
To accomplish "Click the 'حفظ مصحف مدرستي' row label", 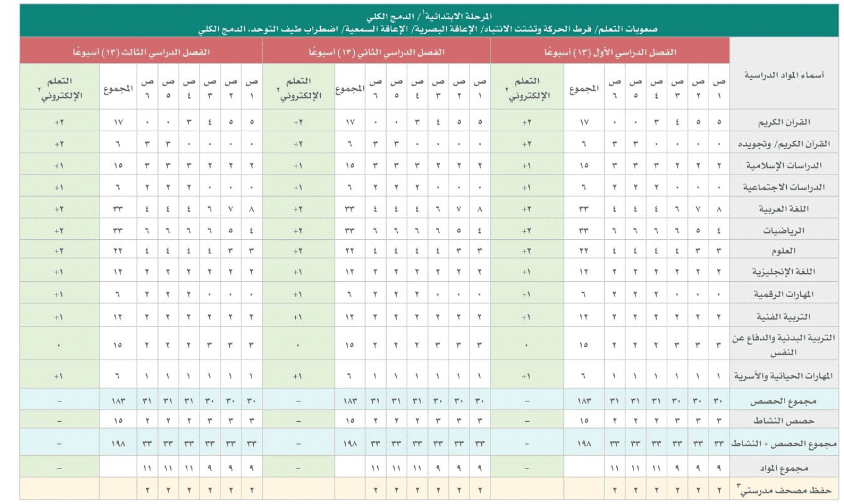I will (784, 491).
